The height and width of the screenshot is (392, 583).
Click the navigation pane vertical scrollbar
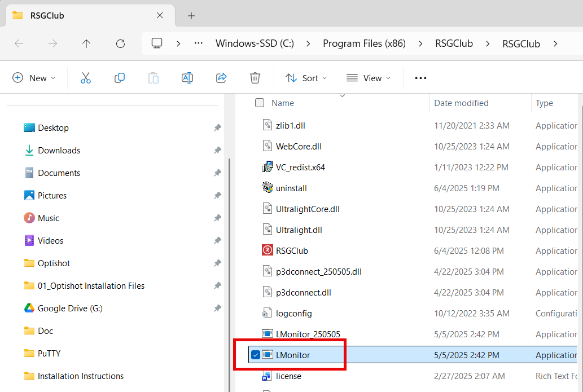[229, 275]
